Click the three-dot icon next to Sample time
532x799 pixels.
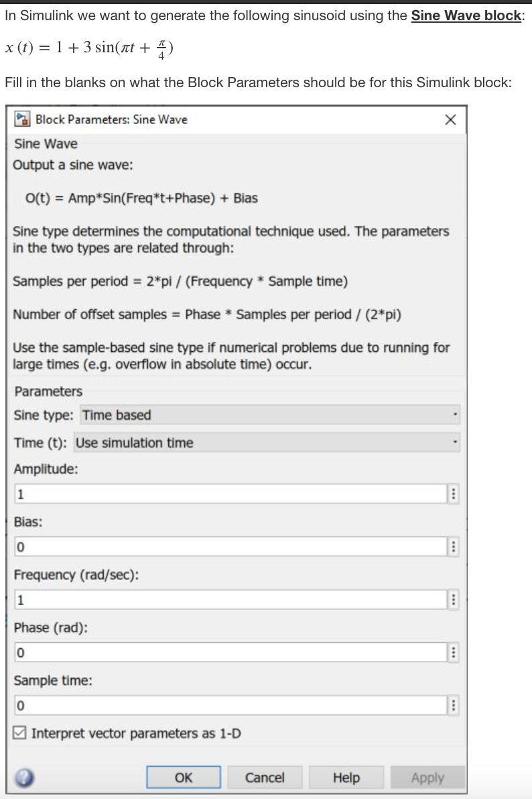click(x=453, y=705)
